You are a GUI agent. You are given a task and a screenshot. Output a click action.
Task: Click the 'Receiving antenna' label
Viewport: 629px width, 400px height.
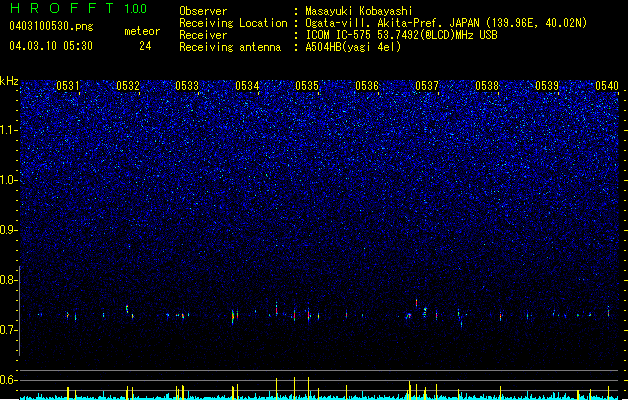click(230, 47)
